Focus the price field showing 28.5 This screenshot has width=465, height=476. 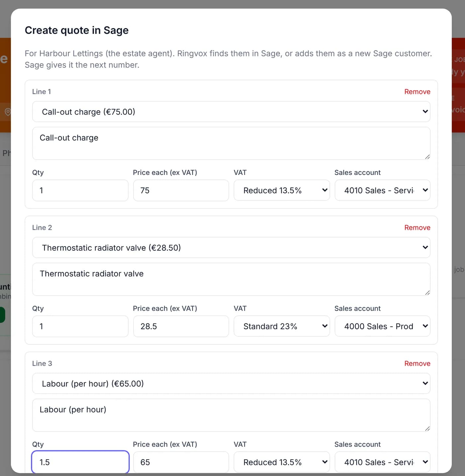point(181,326)
